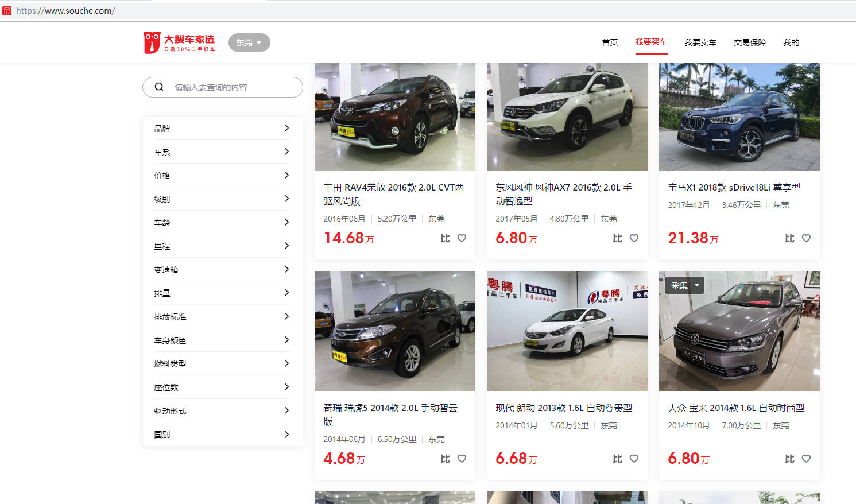Open 宝马X1 2018款 sDrive18Li listing title
Image resolution: width=856 pixels, height=504 pixels.
(734, 188)
